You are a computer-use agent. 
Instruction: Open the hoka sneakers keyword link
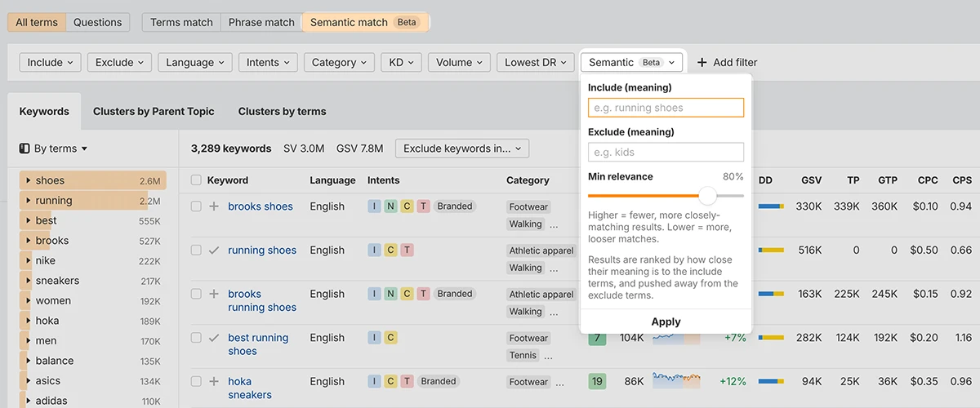250,388
